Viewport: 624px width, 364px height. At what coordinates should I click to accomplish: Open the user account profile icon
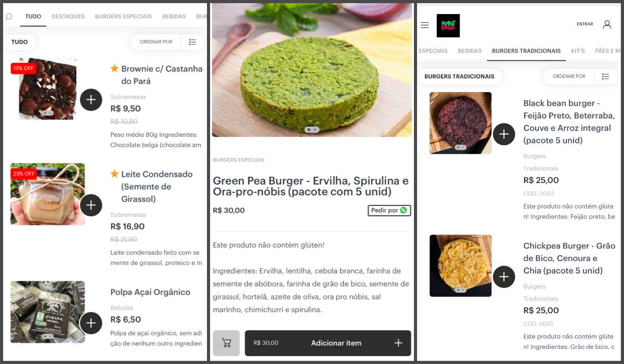607,24
